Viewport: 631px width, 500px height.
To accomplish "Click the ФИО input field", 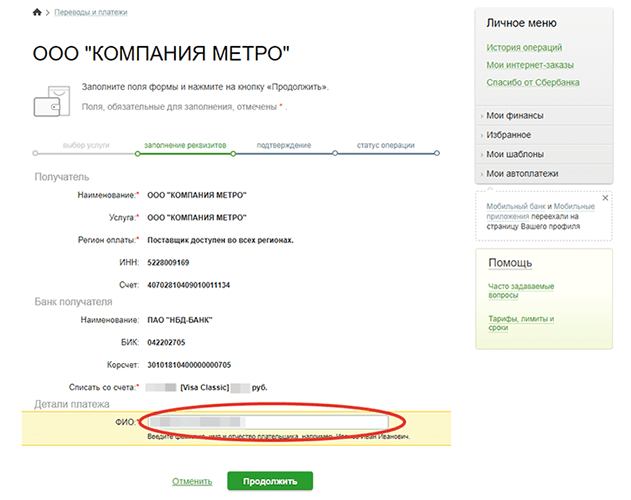I will point(268,422).
